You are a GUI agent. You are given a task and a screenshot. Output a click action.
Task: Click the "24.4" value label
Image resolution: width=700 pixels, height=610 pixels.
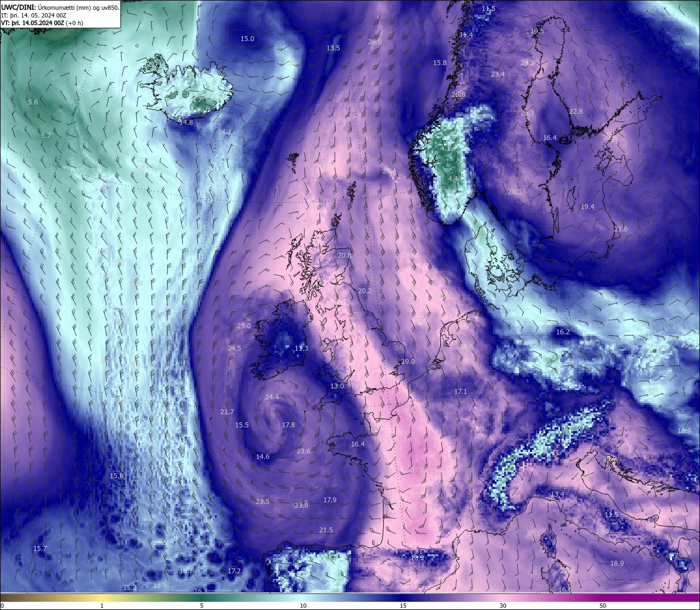pyautogui.click(x=272, y=397)
